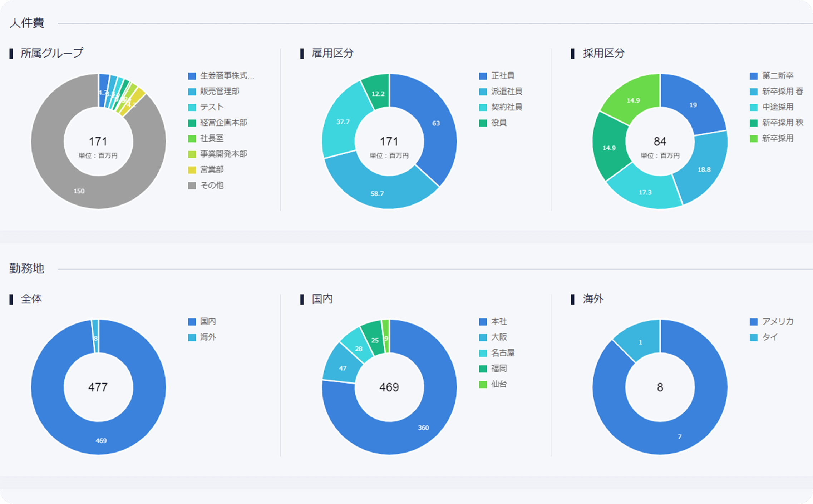This screenshot has height=504, width=813.
Task: Click the 第二新卒 legend label
Action: [777, 76]
